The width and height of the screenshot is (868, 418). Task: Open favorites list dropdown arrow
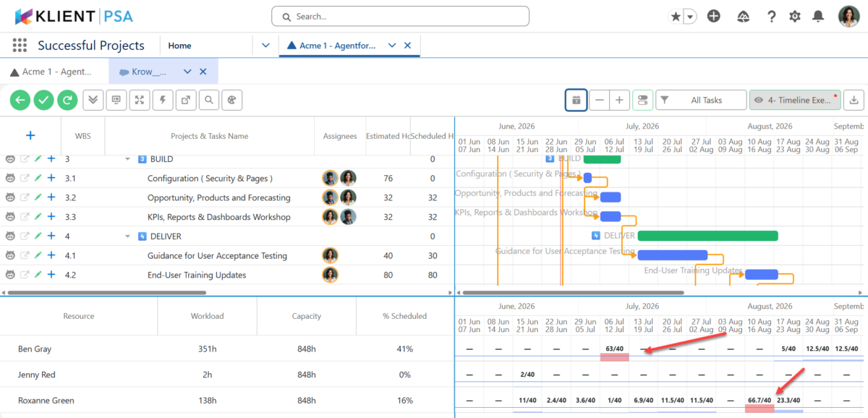(x=690, y=16)
